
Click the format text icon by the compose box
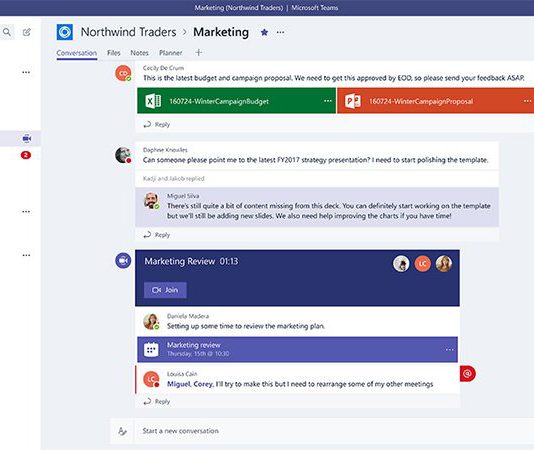point(122,431)
